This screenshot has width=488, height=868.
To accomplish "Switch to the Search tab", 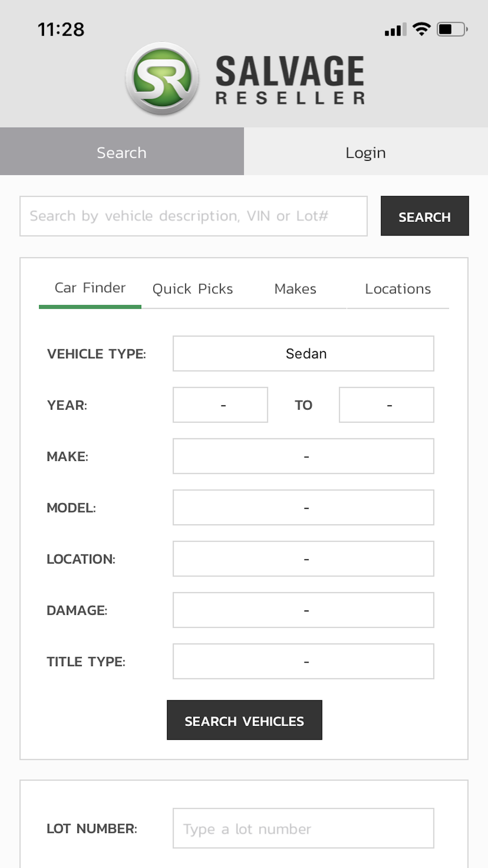I will [122, 152].
